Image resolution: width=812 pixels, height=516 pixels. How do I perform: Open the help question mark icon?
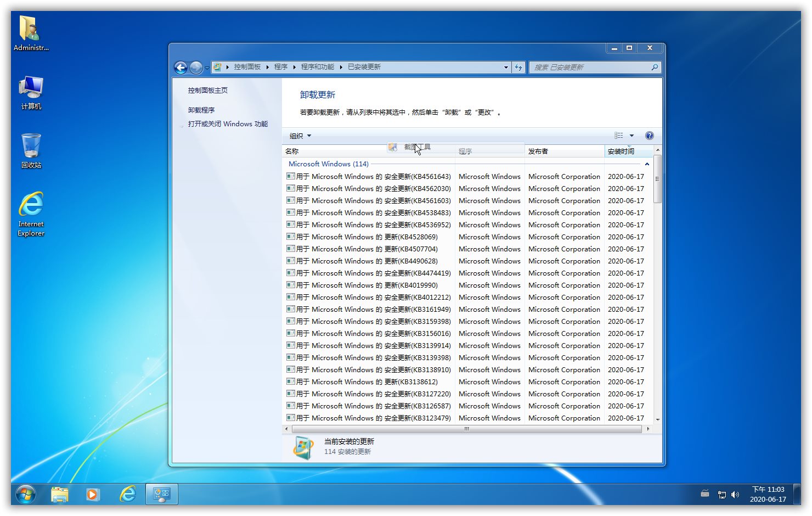pyautogui.click(x=649, y=136)
